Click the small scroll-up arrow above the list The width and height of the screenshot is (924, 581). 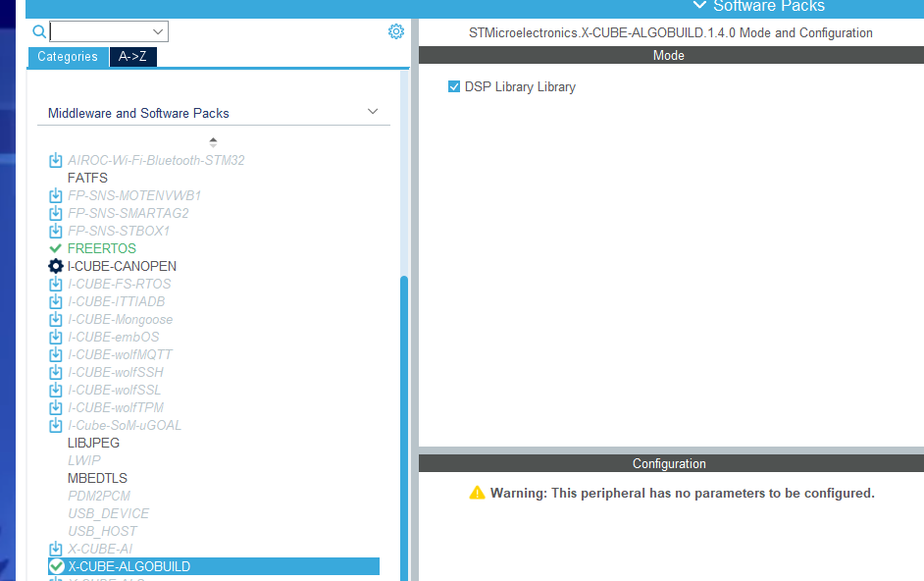[x=213, y=142]
